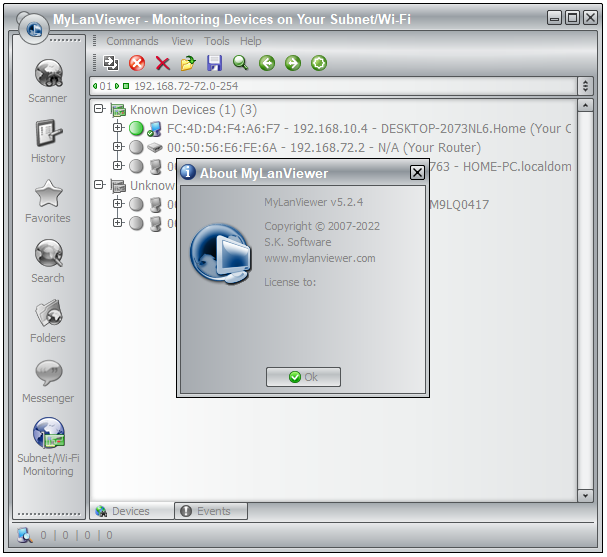The image size is (607, 557).
Task: Open the Search sidebar section
Action: point(48,261)
